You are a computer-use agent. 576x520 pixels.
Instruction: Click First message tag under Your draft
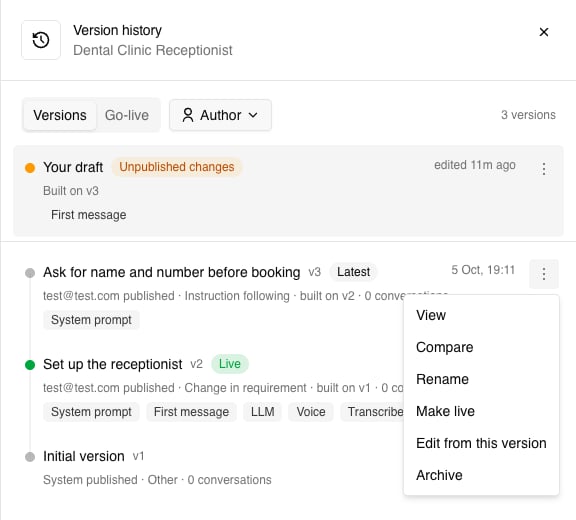89,214
